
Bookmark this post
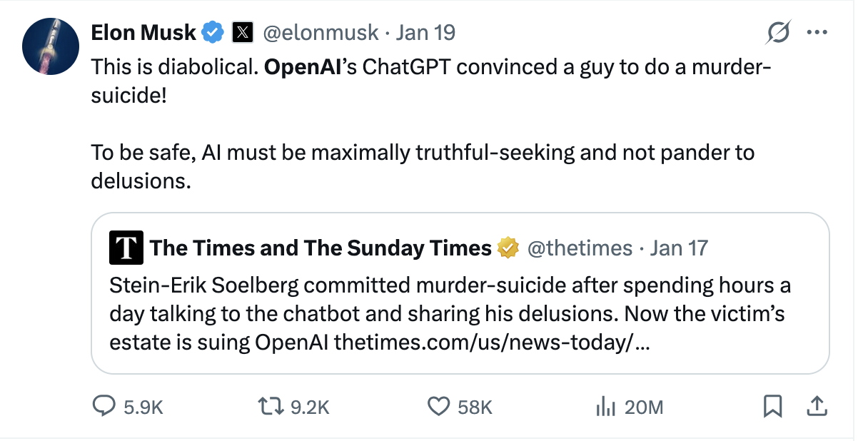click(x=772, y=406)
